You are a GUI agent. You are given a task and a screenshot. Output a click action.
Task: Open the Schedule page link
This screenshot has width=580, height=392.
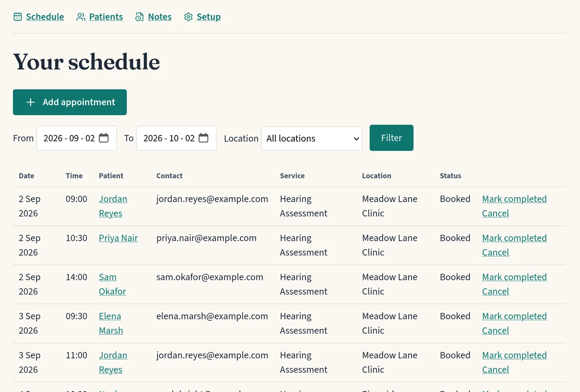(x=45, y=17)
